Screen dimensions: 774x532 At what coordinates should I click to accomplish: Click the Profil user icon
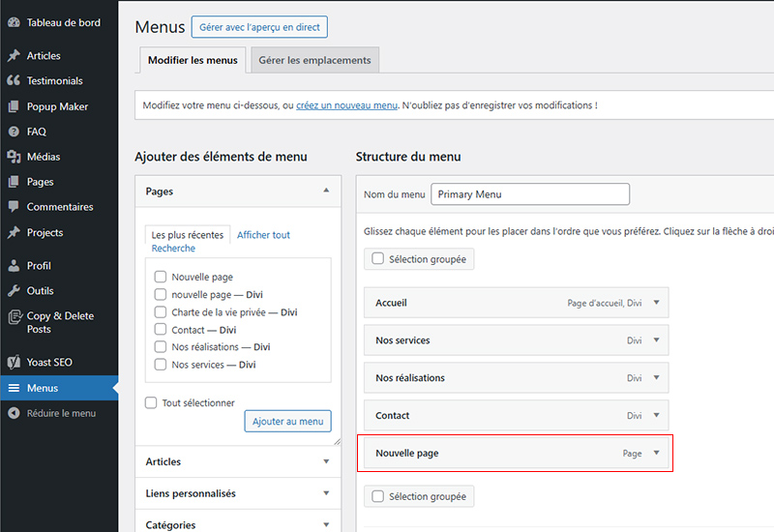coord(14,266)
